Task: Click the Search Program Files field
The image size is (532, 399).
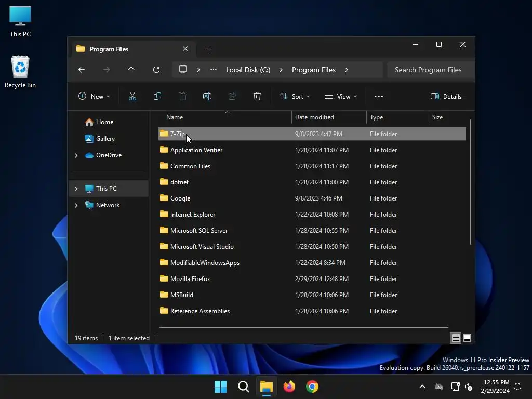Action: click(x=431, y=70)
